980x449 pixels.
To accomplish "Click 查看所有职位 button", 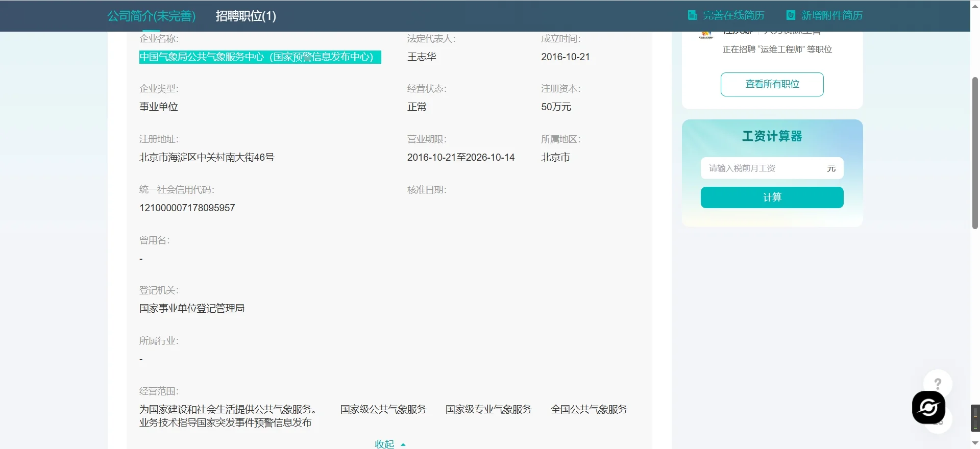I will tap(772, 84).
